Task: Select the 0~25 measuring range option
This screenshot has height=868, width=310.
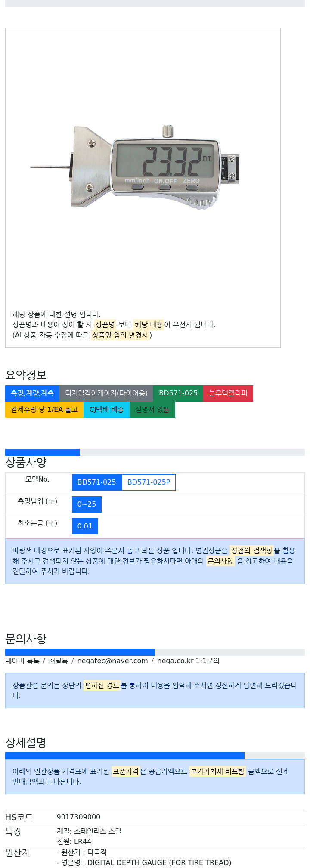Action: (87, 504)
